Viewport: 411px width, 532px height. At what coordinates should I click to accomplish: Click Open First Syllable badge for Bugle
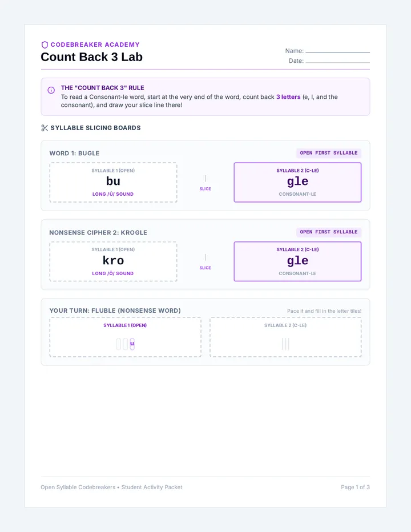point(329,153)
